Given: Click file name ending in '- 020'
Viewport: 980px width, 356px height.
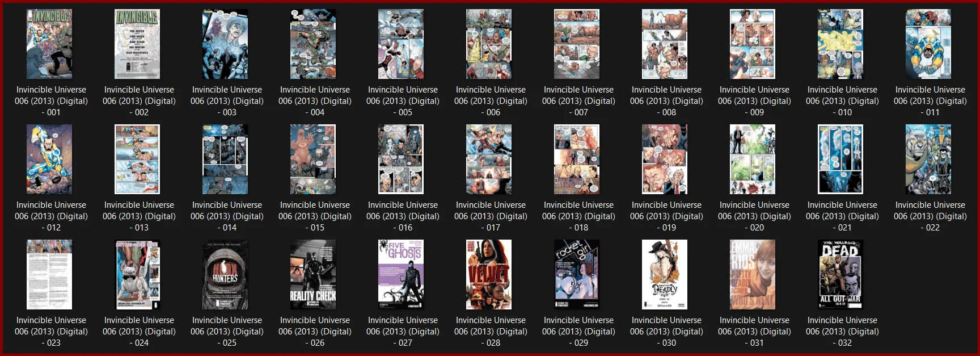Looking at the screenshot, I should [754, 216].
